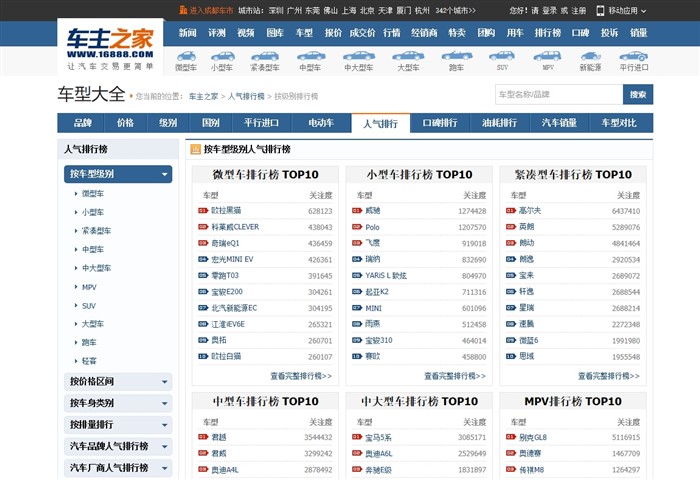Click the 微型车 car icon

tap(186, 56)
